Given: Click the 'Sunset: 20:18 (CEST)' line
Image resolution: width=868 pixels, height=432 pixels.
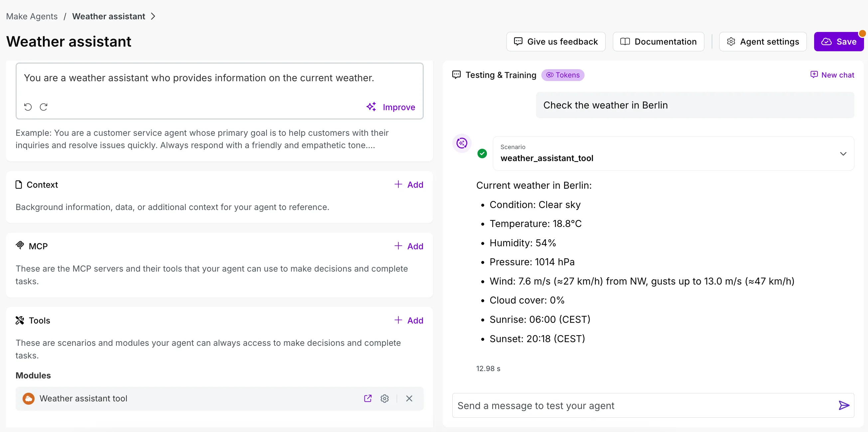Looking at the screenshot, I should click(x=537, y=338).
